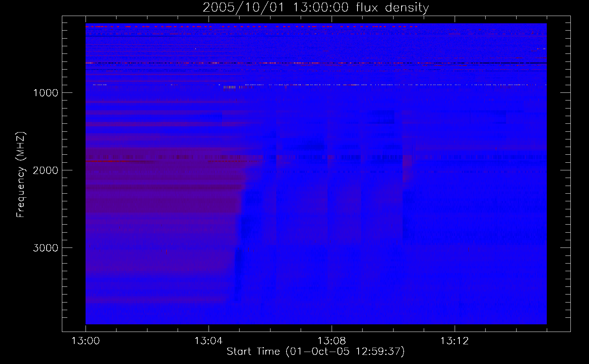Screen dimensions: 589x364
Task: Click the 'Start Time (01-Oct-05 12:59:37)' label
Action: coord(316,352)
